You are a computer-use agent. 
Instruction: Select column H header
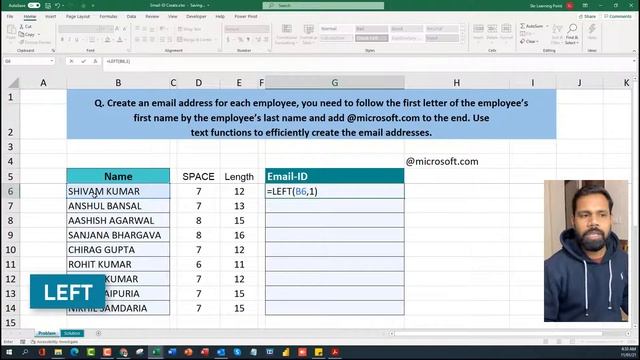tap(457, 82)
